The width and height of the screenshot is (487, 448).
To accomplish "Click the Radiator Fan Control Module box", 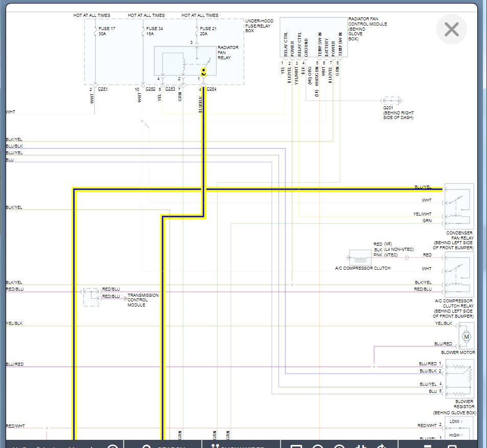I will pyautogui.click(x=314, y=37).
